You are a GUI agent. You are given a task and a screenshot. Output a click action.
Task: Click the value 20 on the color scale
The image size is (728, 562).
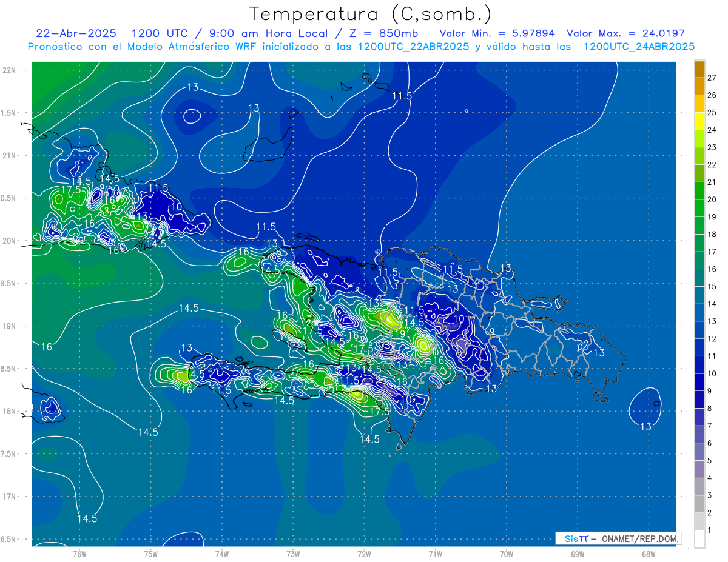(712, 199)
